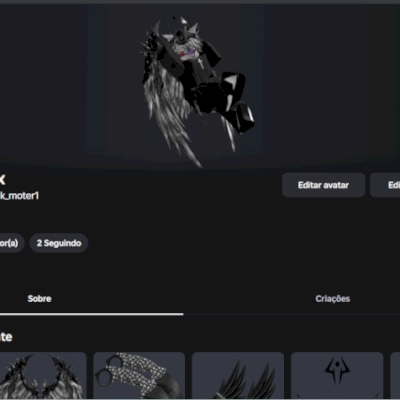Select the k_moter1 username text
This screenshot has width=400, height=400.
tap(19, 196)
